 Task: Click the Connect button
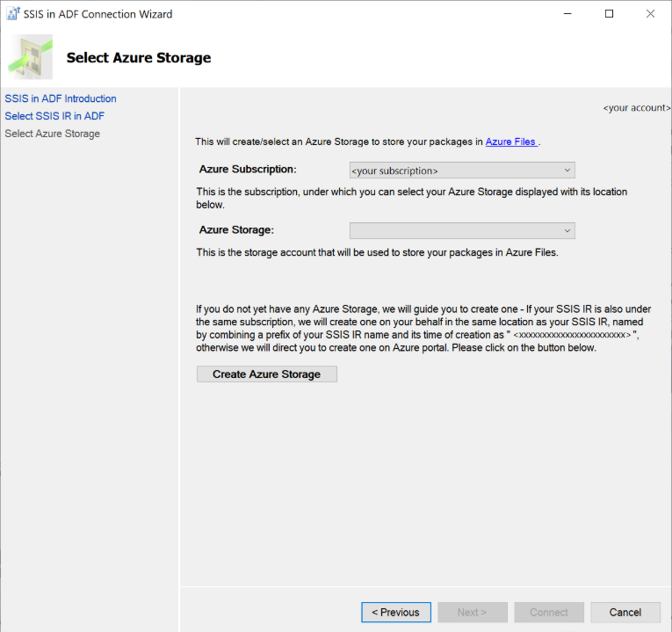pyautogui.click(x=549, y=613)
